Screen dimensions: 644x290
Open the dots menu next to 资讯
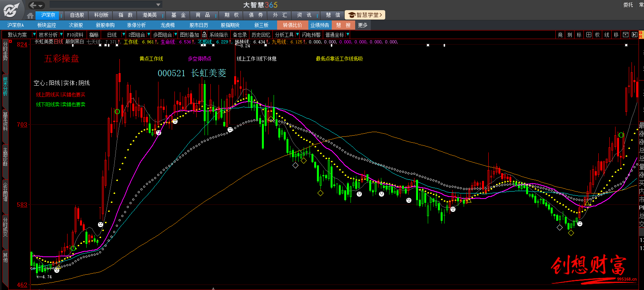point(317,15)
